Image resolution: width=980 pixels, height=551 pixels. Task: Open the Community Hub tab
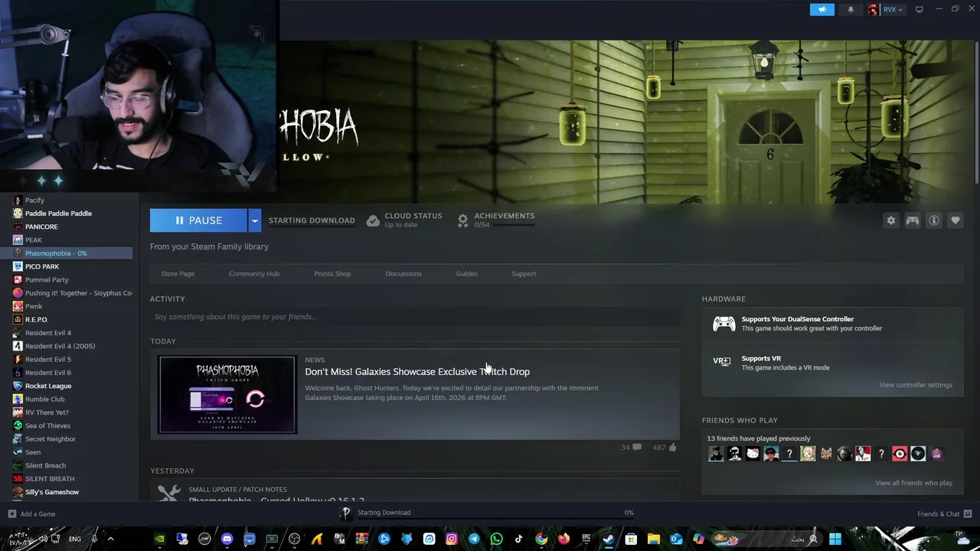(254, 273)
